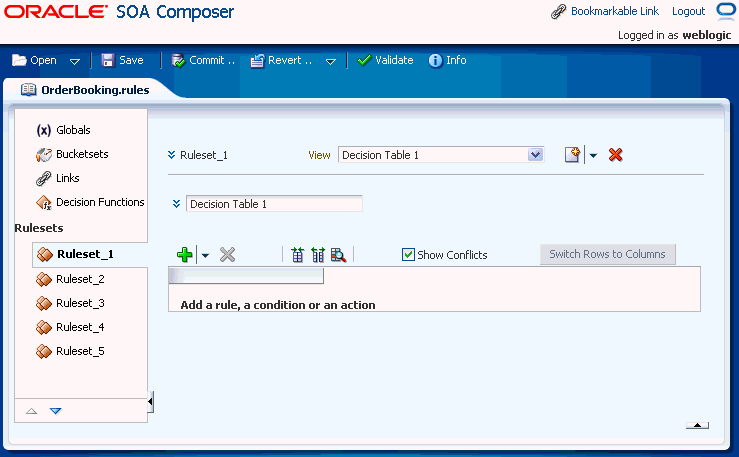Expand the dropdown beside the green plus

pos(205,256)
